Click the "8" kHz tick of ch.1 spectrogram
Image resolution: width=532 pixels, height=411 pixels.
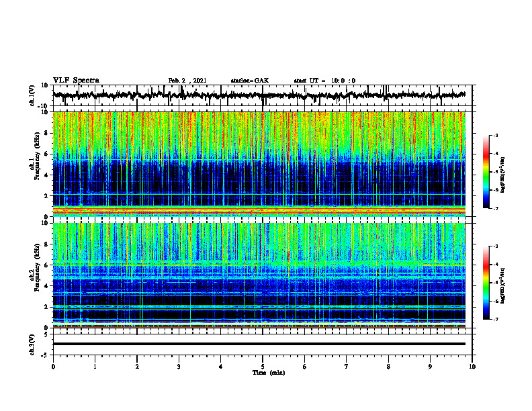(x=47, y=133)
